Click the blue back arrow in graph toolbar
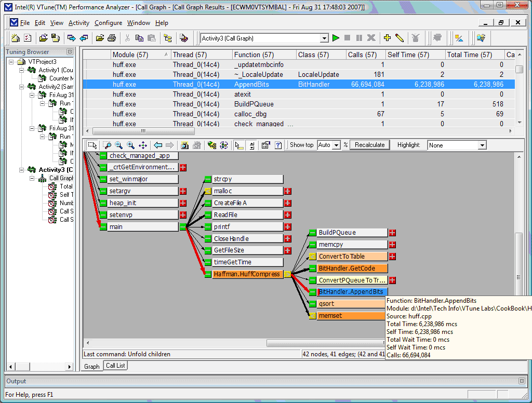 tap(158, 145)
